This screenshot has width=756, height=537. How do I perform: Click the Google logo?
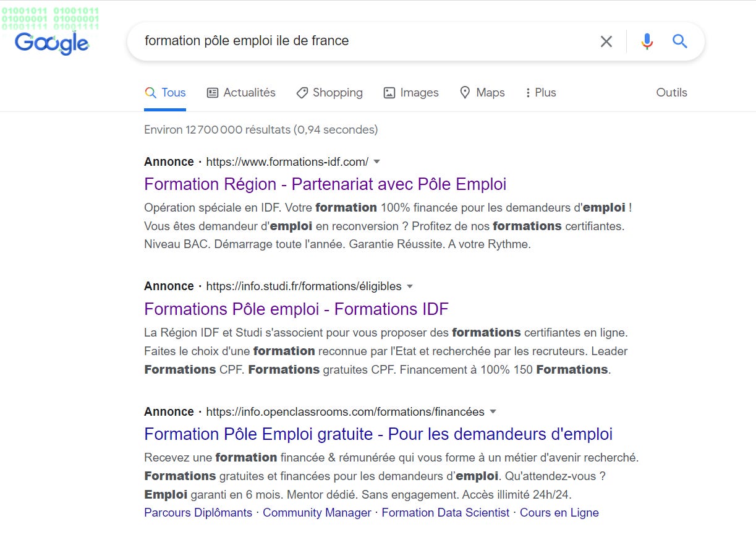click(52, 43)
